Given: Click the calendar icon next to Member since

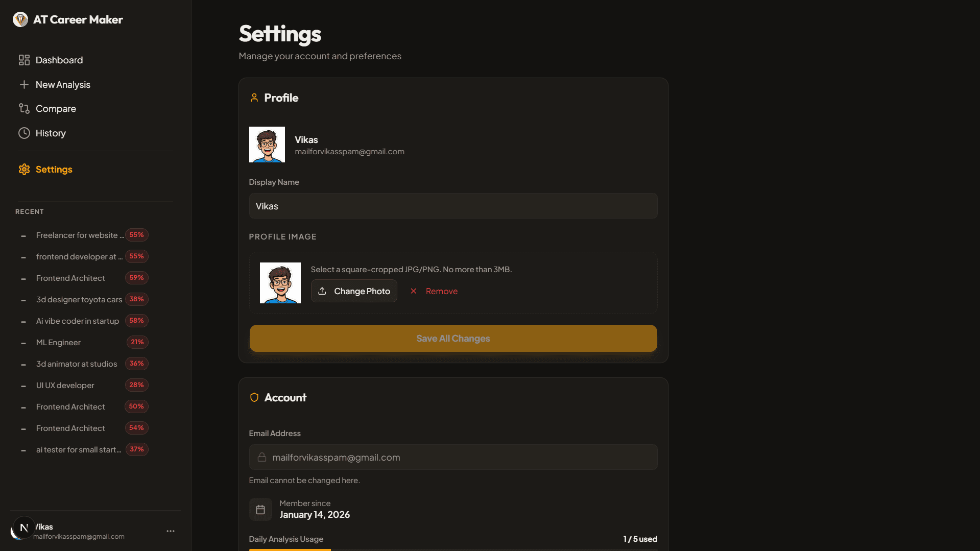Looking at the screenshot, I should click(x=260, y=509).
